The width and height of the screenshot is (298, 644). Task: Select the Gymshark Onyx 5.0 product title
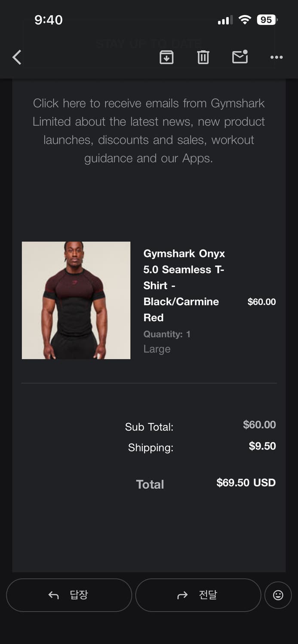point(184,285)
